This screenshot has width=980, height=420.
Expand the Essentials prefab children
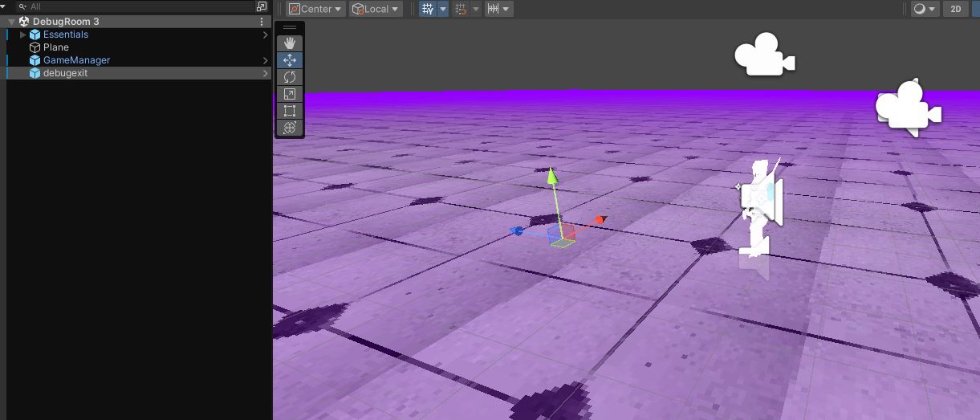click(x=23, y=35)
